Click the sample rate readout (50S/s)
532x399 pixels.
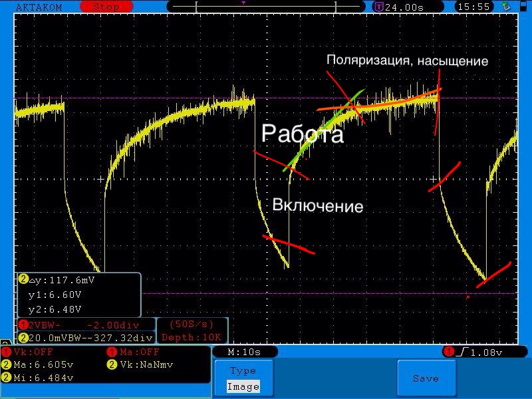[x=192, y=325]
